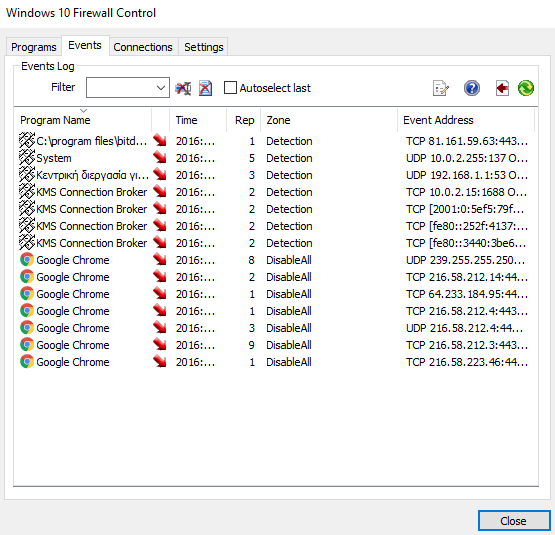The image size is (555, 535).
Task: Click Chrome icon in the 239.255.255.250 row
Action: pyautogui.click(x=27, y=260)
